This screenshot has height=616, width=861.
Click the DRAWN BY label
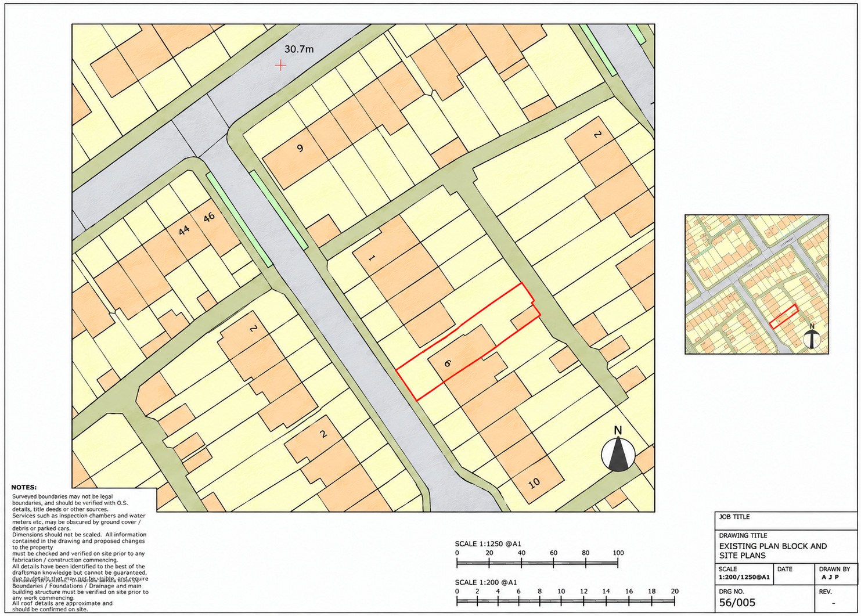click(x=834, y=569)
